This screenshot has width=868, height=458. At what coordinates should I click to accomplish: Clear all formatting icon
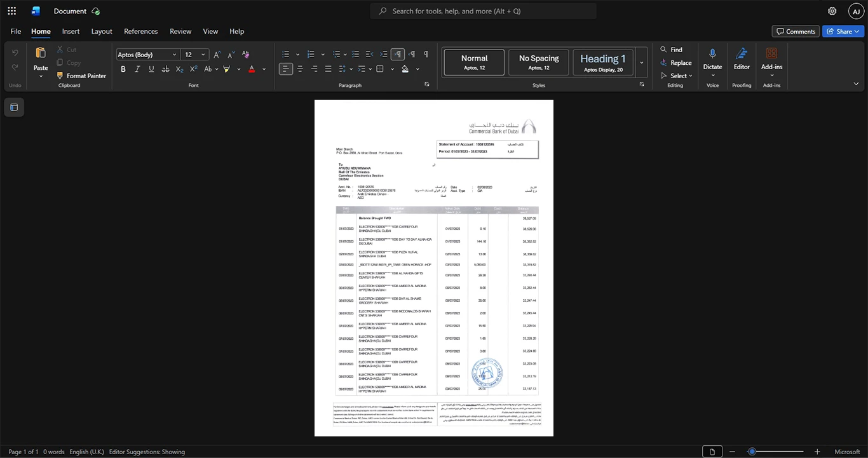246,55
